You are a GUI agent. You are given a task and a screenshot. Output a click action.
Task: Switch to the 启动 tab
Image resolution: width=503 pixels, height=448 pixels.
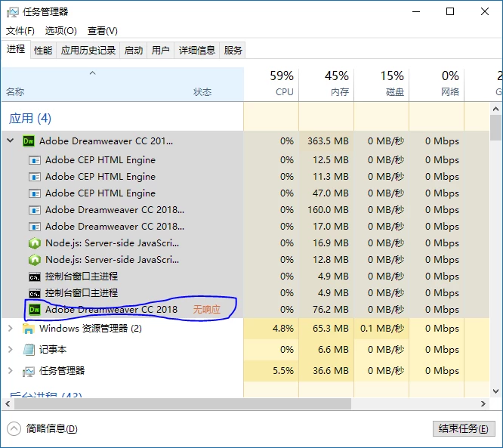[x=134, y=51]
